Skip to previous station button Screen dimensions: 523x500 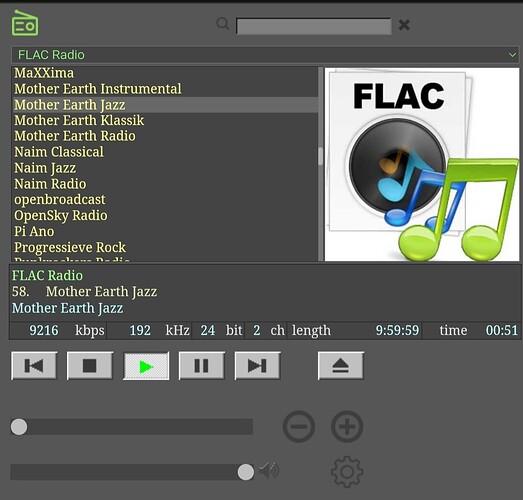point(34,366)
